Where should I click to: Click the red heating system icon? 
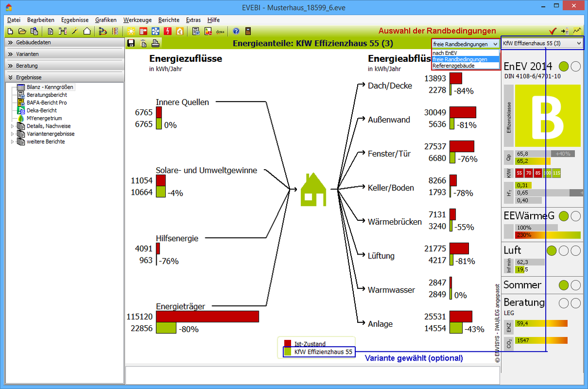(x=143, y=31)
